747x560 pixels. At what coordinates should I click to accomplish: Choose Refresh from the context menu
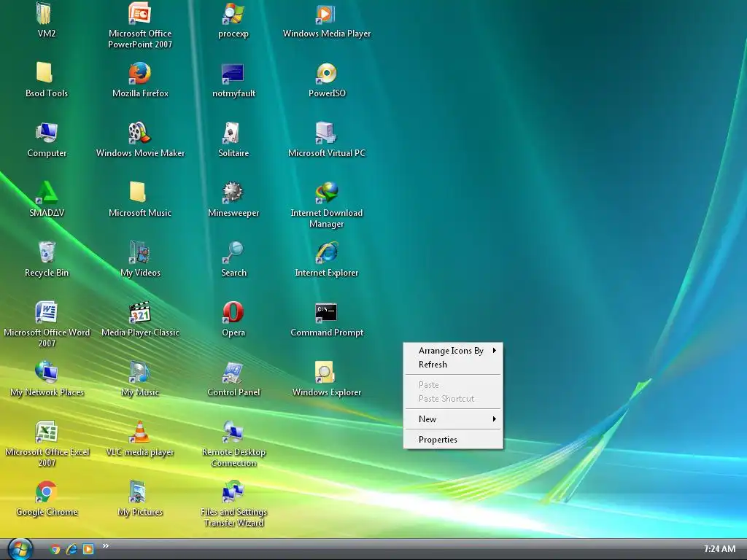coord(453,365)
